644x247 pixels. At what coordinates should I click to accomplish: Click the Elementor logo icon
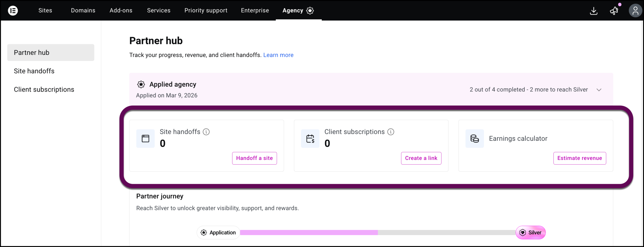[x=13, y=11]
